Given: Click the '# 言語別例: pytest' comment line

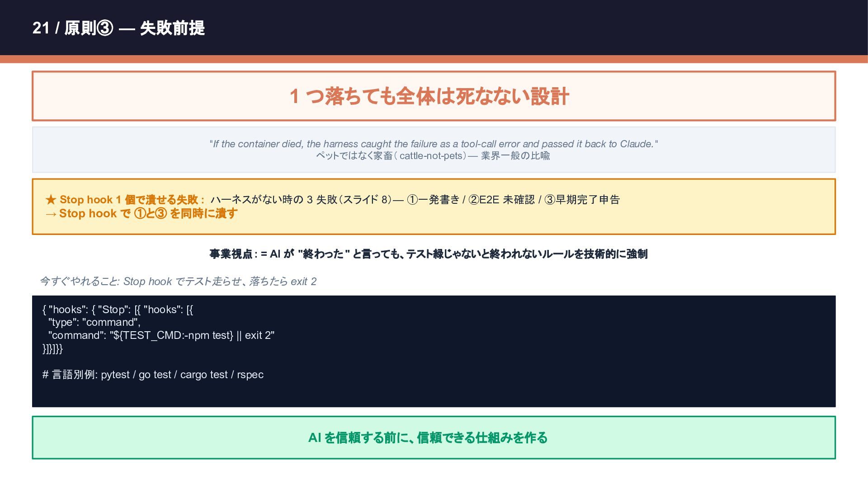Looking at the screenshot, I should coord(153,375).
